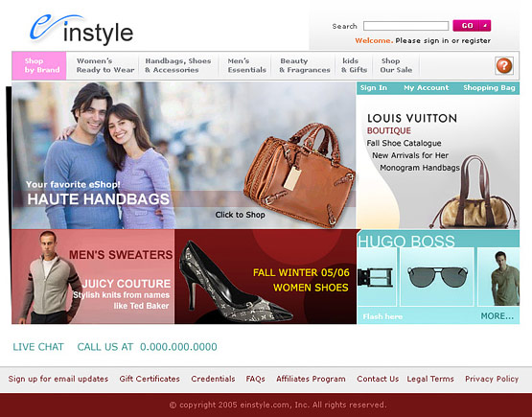Select the Hugo Boss belt thumbnail

tap(377, 276)
